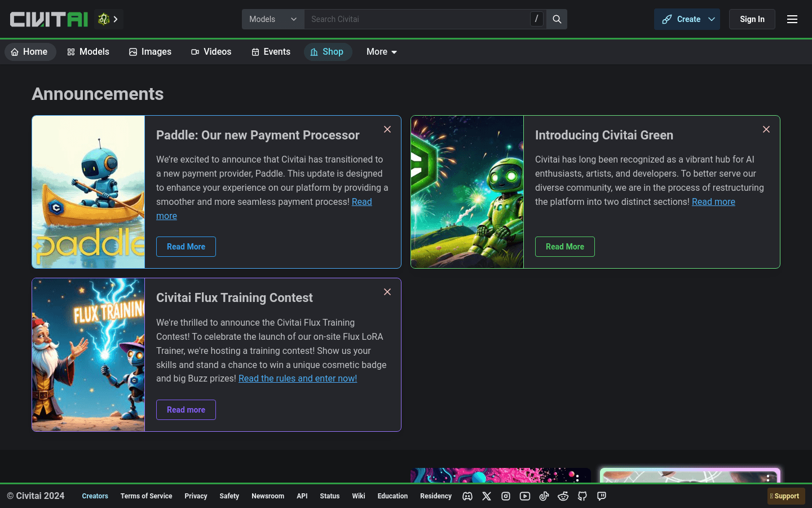Click the Paddle robot canoe thumbnail

click(x=89, y=192)
